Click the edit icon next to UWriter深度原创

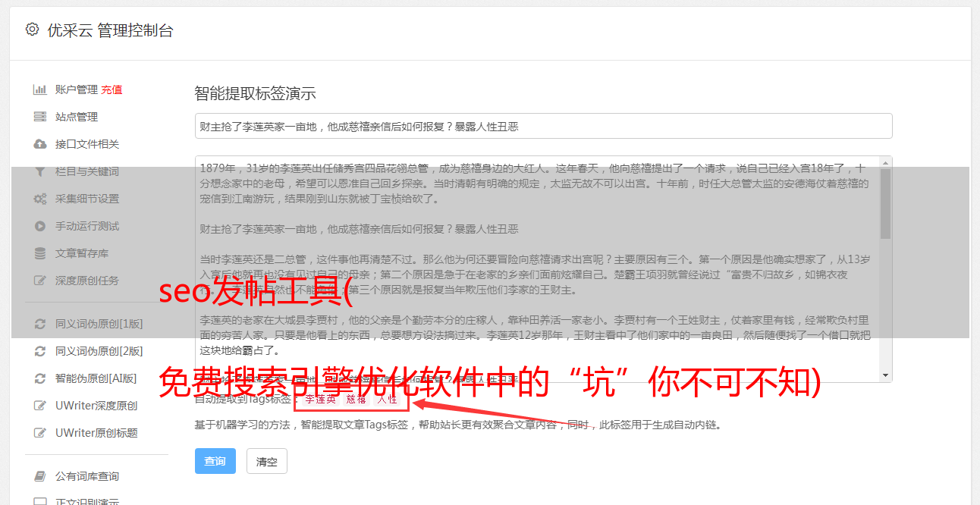point(40,406)
